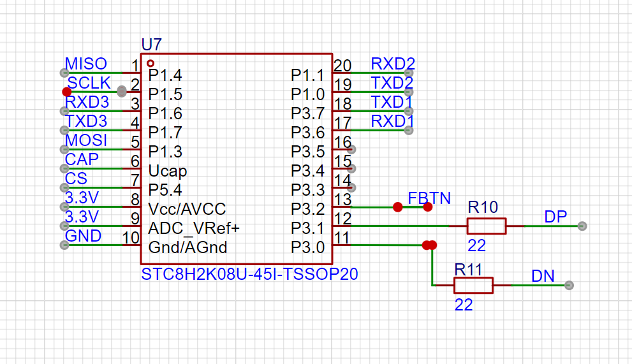This screenshot has height=364, width=632.
Task: Select resistor R10 symbol body
Action: click(x=487, y=226)
